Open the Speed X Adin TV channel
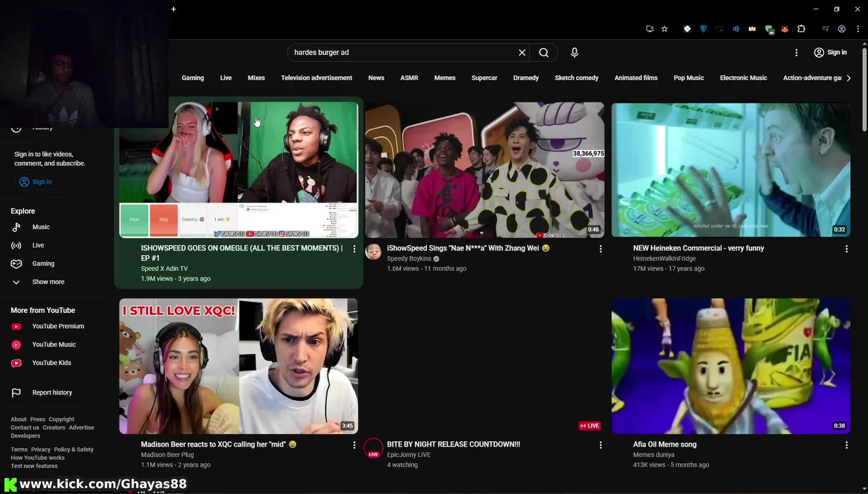Viewport: 868px width, 494px height. (x=165, y=269)
